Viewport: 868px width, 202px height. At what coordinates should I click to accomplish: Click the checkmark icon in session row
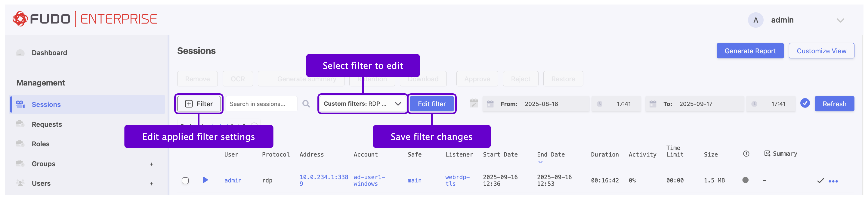click(820, 181)
